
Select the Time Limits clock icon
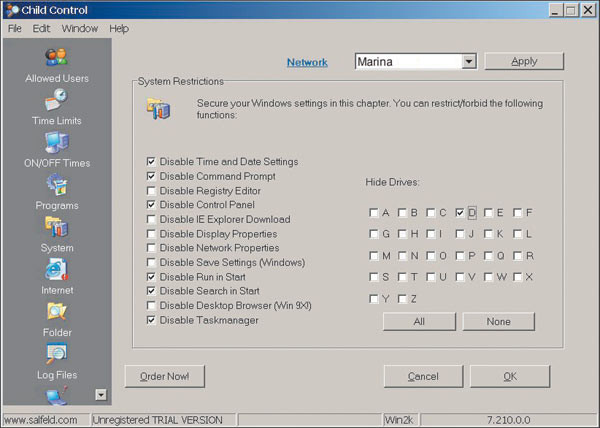(56, 101)
